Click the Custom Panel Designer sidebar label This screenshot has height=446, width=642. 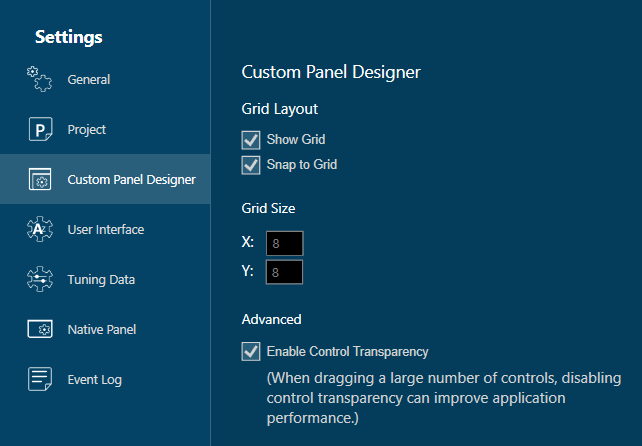[x=131, y=179]
